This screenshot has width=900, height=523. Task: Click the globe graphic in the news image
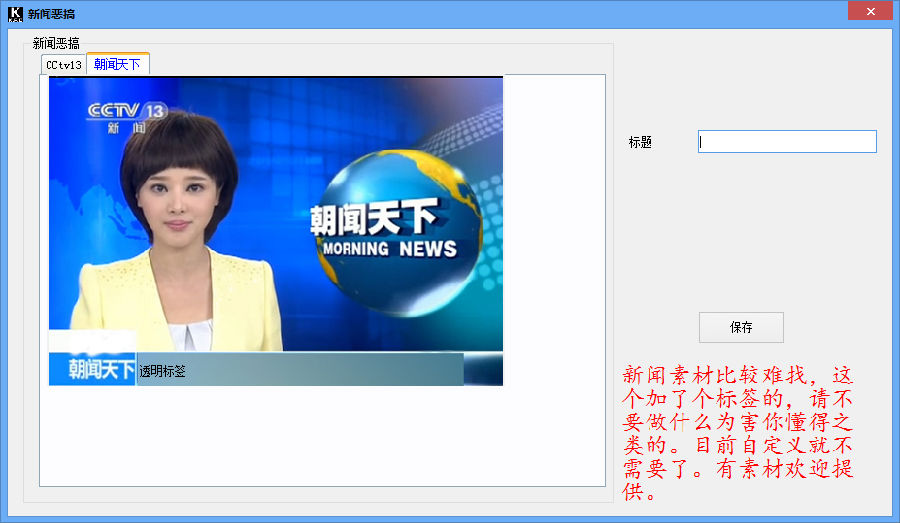[400, 232]
